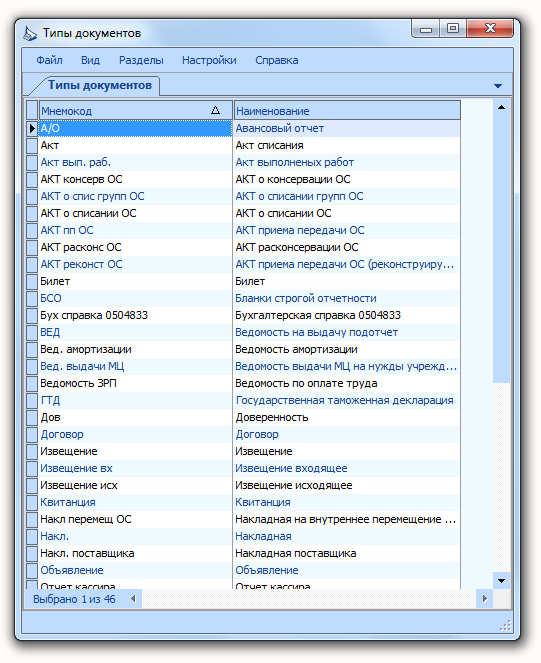Open the tab list dropdown arrow

click(x=498, y=86)
